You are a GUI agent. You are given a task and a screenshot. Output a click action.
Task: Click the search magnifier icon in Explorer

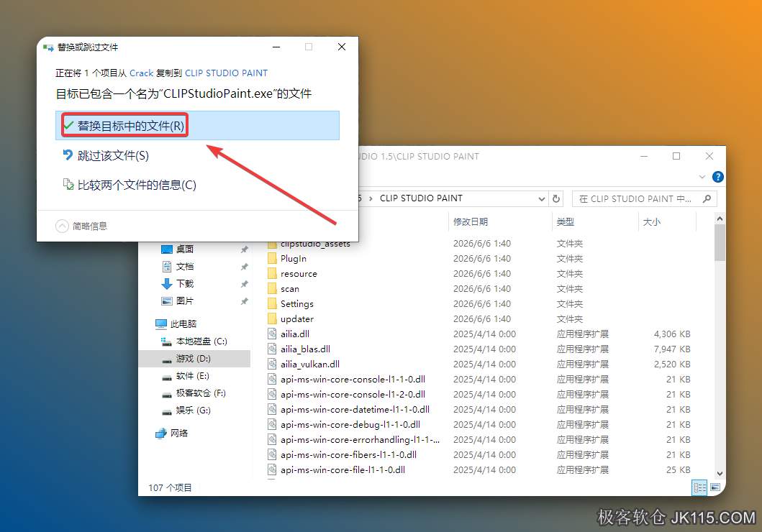pos(707,198)
